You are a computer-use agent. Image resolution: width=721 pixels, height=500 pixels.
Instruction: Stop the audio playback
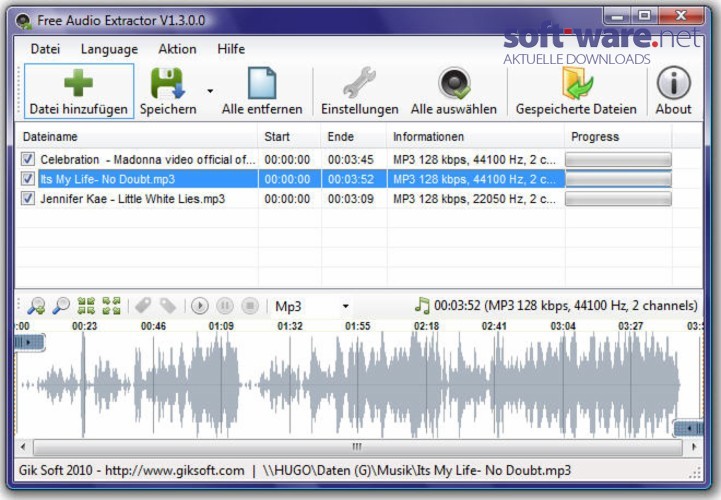click(250, 306)
